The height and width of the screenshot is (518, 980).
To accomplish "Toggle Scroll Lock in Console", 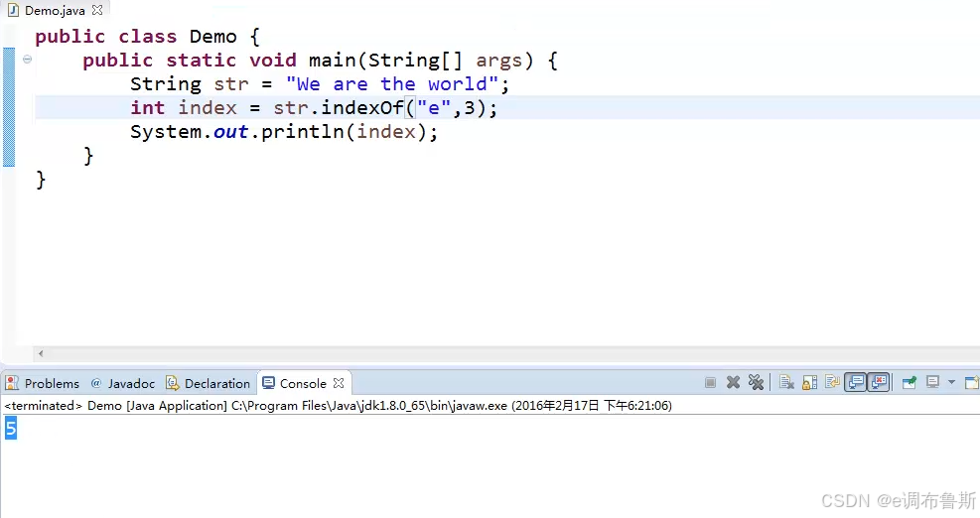I will pyautogui.click(x=809, y=382).
